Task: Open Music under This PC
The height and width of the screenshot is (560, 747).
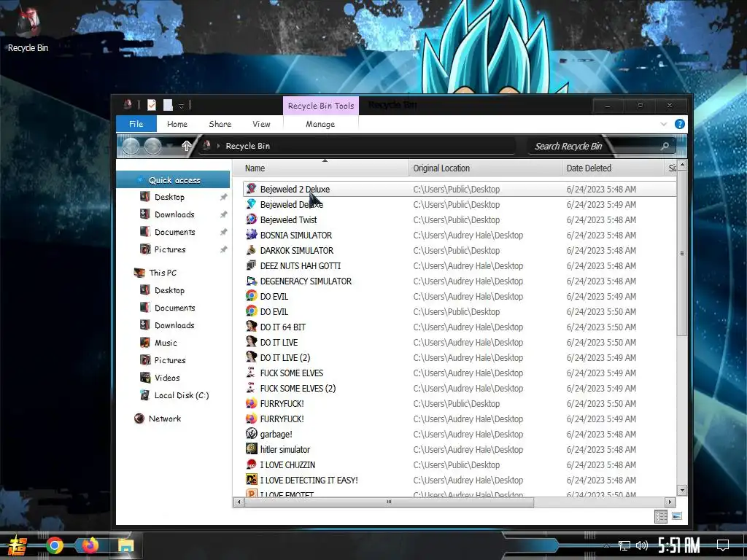Action: 166,343
